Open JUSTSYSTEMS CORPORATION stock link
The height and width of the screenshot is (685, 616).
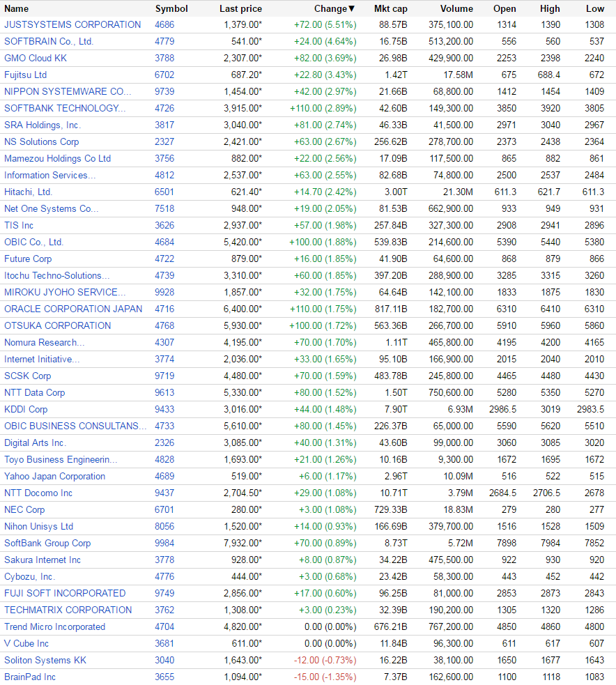(72, 24)
